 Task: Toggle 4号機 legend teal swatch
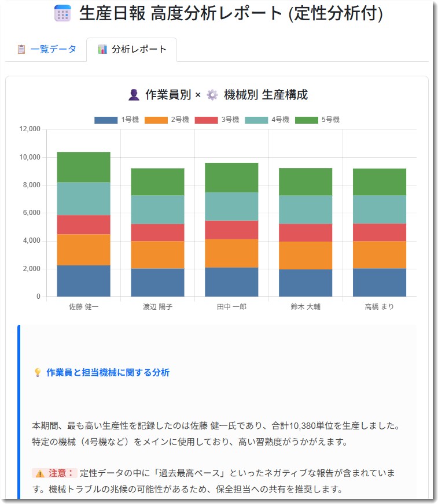coord(256,120)
